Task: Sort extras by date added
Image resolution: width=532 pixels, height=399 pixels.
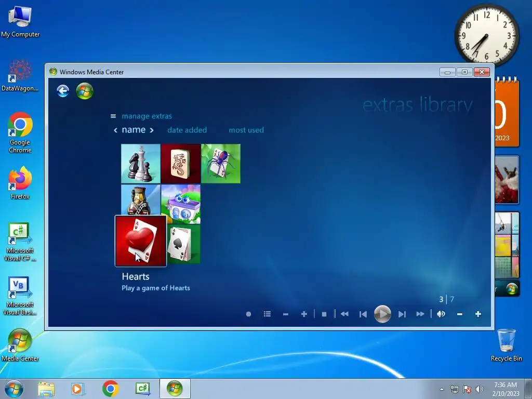Action: tap(187, 130)
